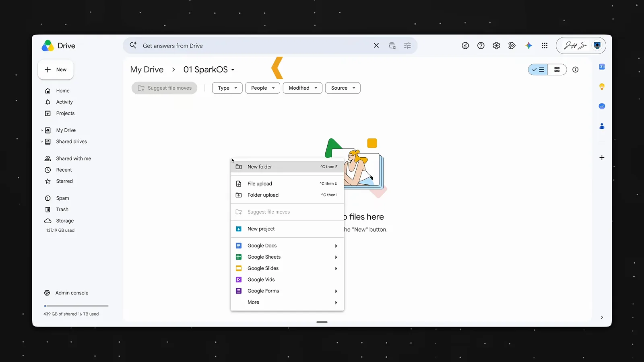This screenshot has width=644, height=362.
Task: Choose File upload in context menu
Action: (287, 183)
